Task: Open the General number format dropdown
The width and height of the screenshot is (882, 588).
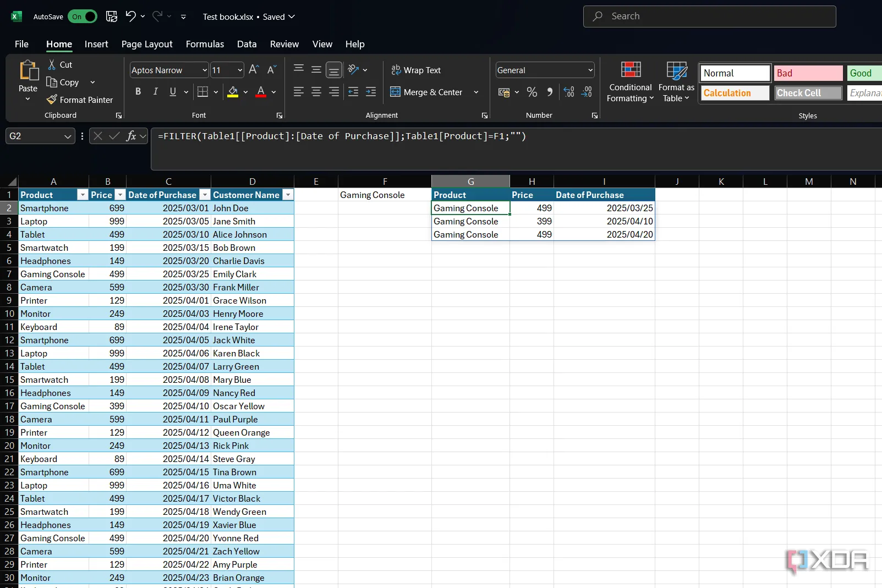Action: [590, 70]
